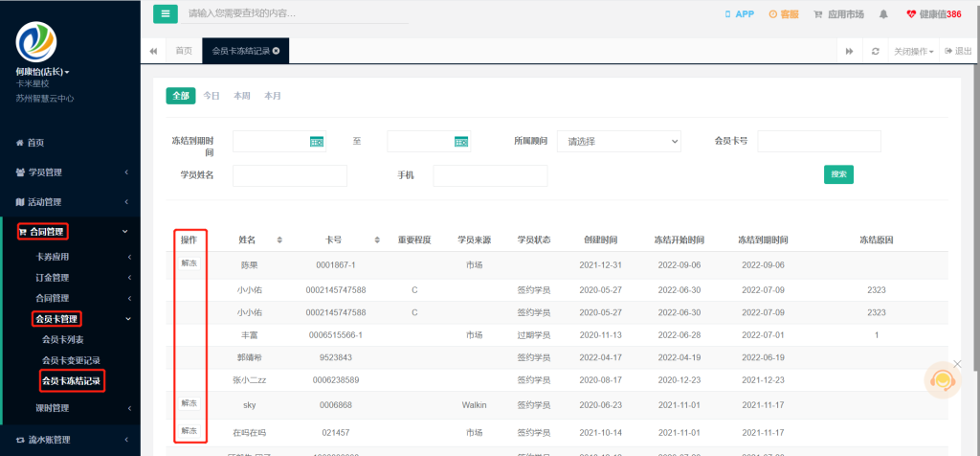Viewport: 980px width, 456px height.
Task: Open the floating customer service chat icon
Action: tap(943, 379)
